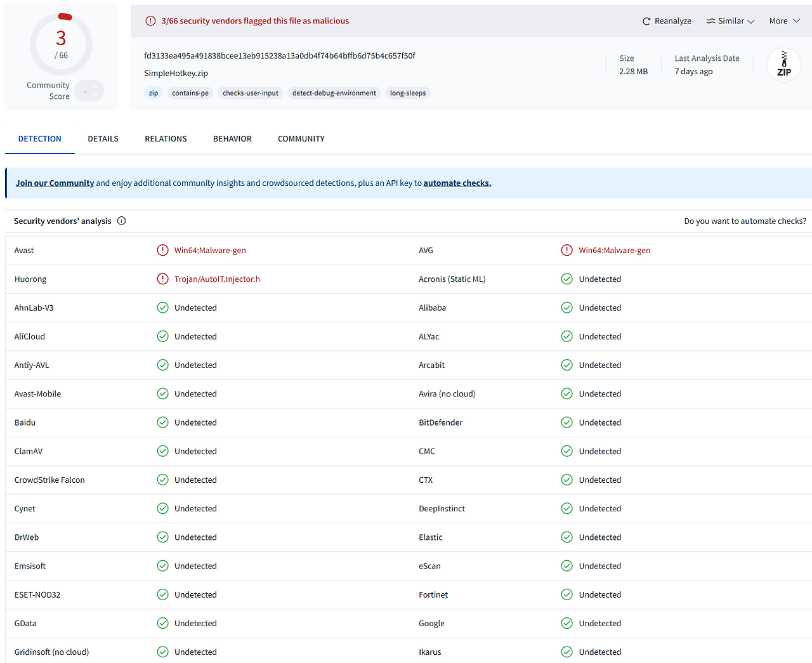Click the red alert icon in flagged banner
The width and height of the screenshot is (812, 663).
pos(150,21)
